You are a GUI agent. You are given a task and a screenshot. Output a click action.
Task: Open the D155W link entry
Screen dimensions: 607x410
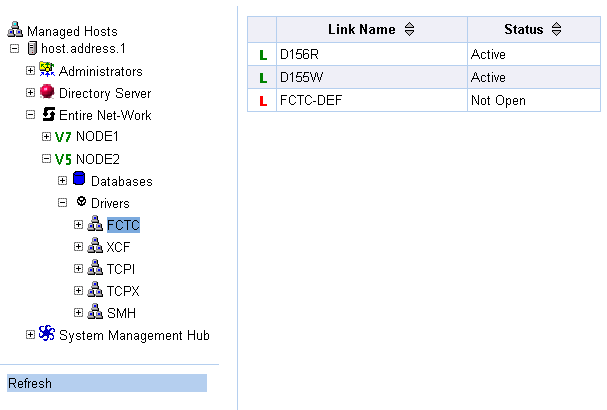(x=299, y=78)
